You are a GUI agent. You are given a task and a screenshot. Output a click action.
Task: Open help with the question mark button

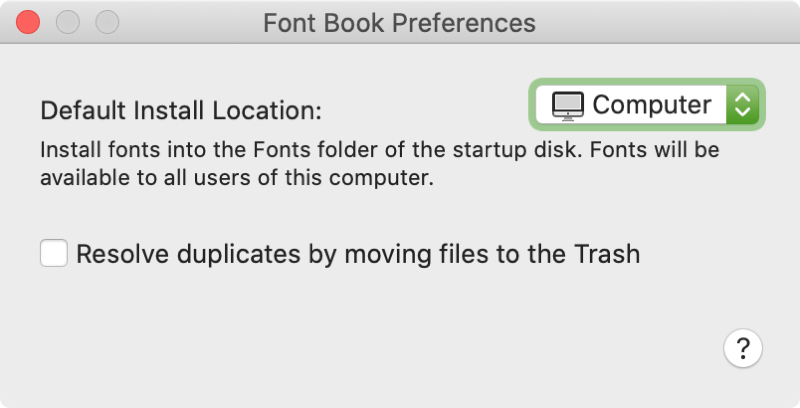[x=743, y=348]
